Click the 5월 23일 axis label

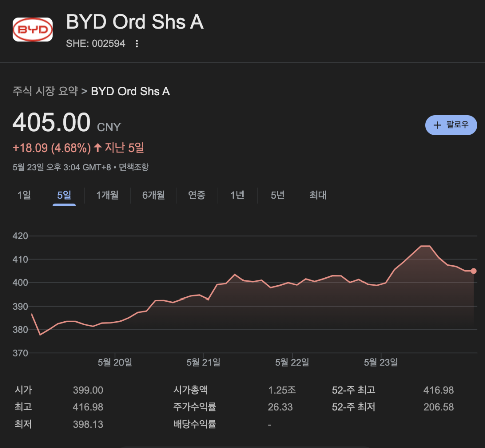click(x=381, y=362)
